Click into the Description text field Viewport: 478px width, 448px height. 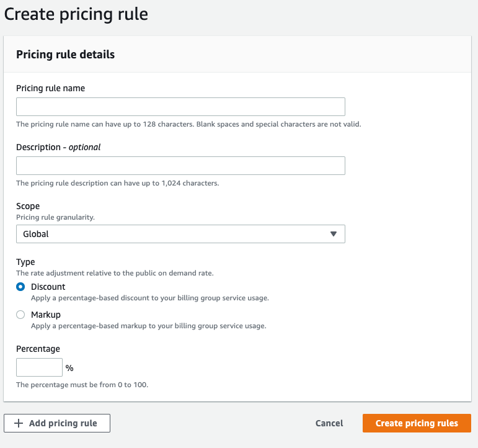(x=180, y=166)
